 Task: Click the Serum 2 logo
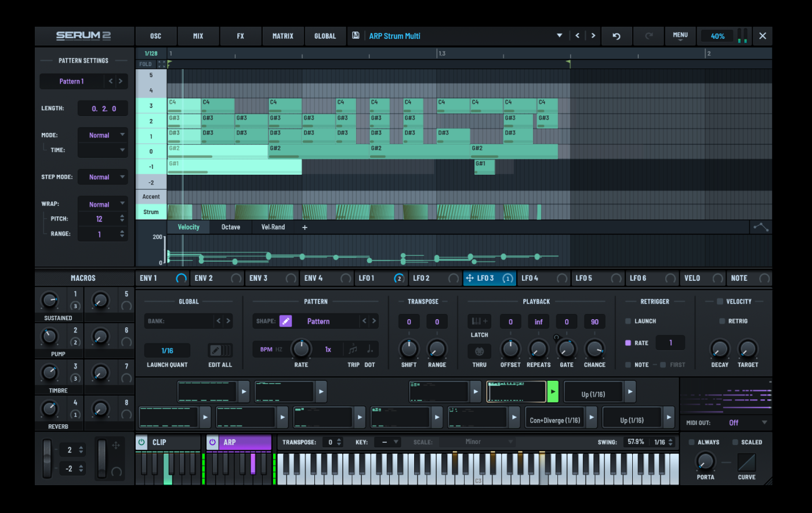pyautogui.click(x=84, y=35)
